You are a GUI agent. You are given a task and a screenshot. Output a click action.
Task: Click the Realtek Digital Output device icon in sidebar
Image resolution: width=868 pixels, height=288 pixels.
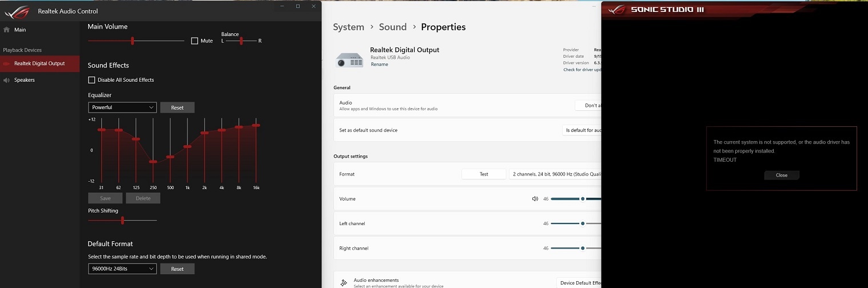tap(6, 63)
